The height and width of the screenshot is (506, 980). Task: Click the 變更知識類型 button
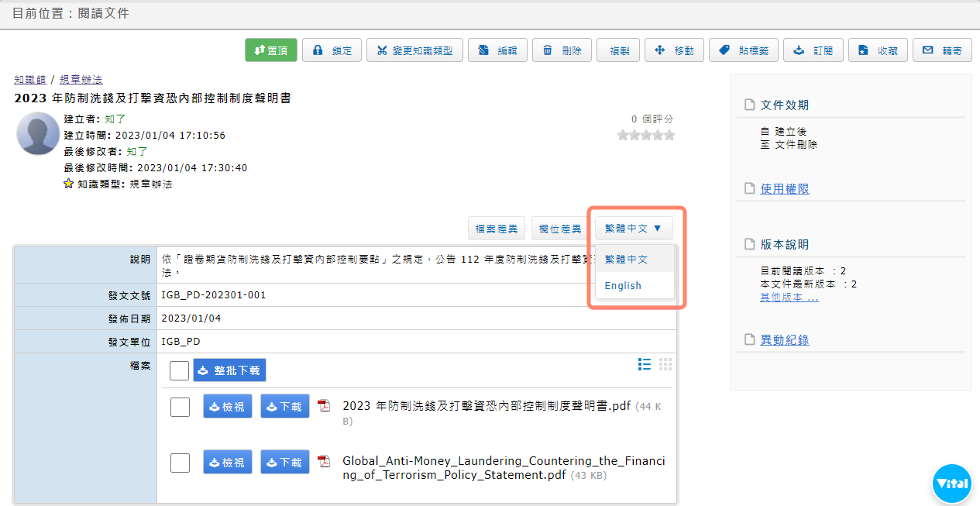pyautogui.click(x=414, y=50)
